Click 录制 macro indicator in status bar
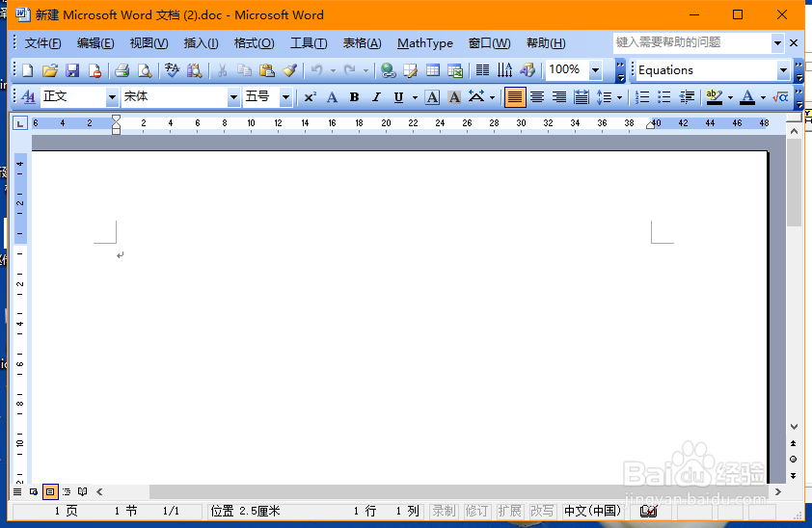This screenshot has width=812, height=528. pos(444,512)
